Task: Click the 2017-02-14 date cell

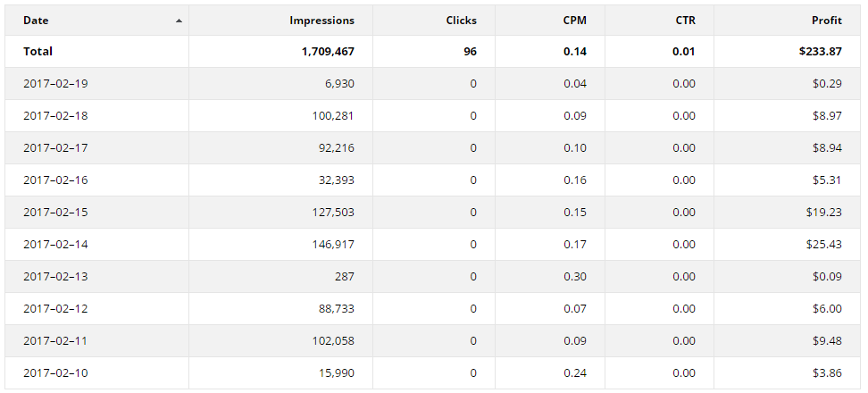Action: point(55,245)
